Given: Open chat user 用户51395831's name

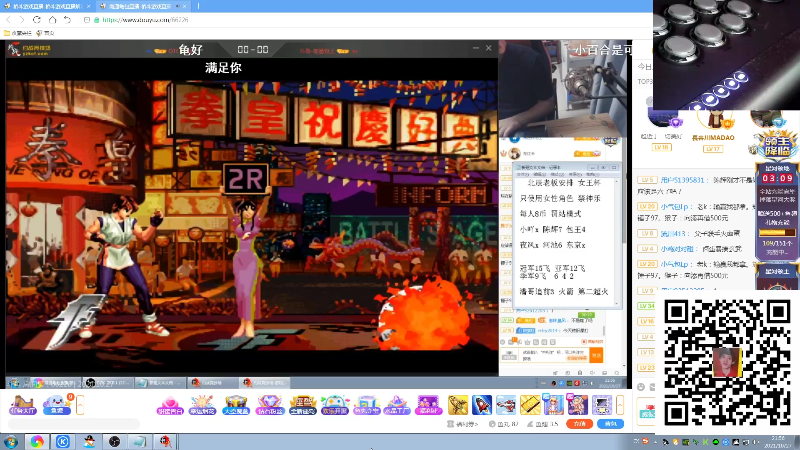Looking at the screenshot, I should (x=682, y=180).
